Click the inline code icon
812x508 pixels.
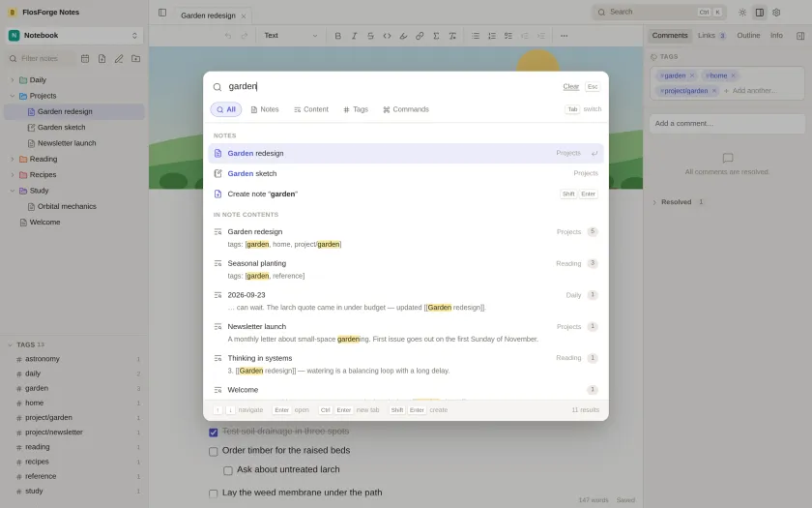point(387,36)
